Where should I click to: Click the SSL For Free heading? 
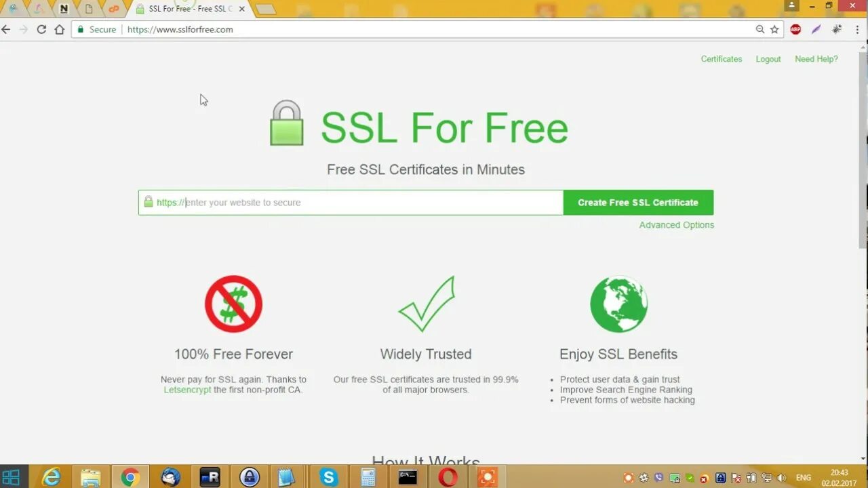tap(444, 127)
